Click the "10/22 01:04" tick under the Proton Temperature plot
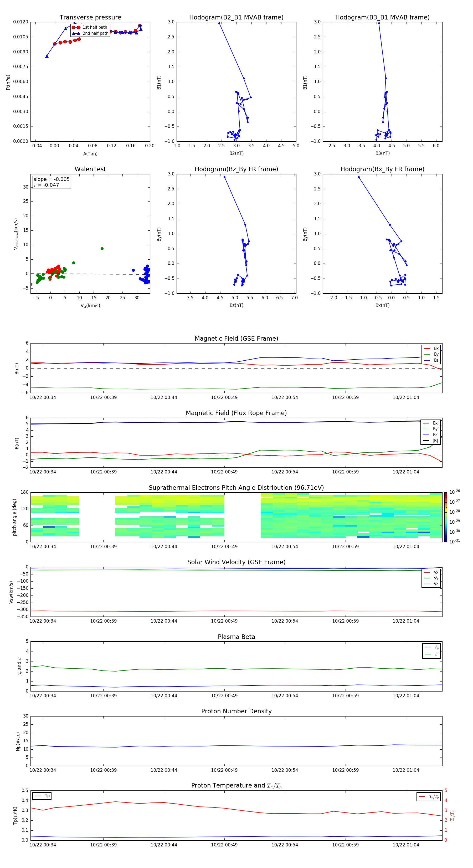This screenshot has width=473, height=868. (406, 845)
